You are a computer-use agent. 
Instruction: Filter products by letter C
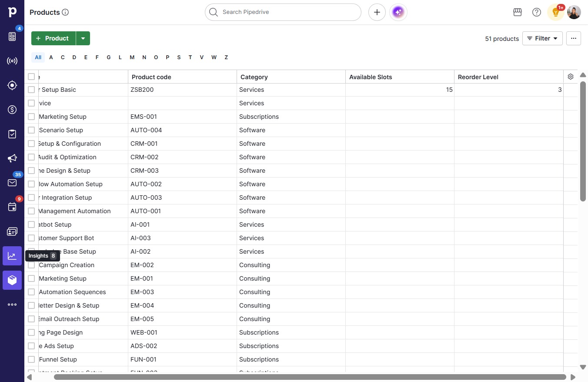[x=63, y=57]
